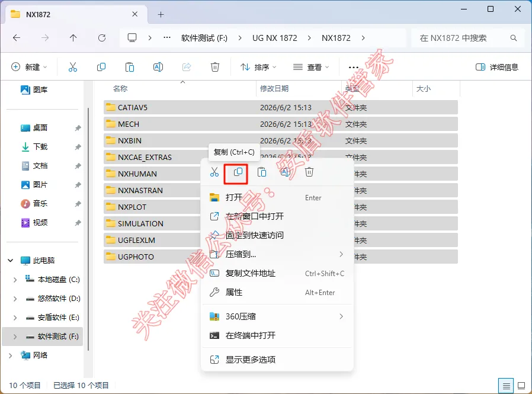Click the Share icon in the toolbar
The width and height of the screenshot is (532, 394).
point(187,67)
